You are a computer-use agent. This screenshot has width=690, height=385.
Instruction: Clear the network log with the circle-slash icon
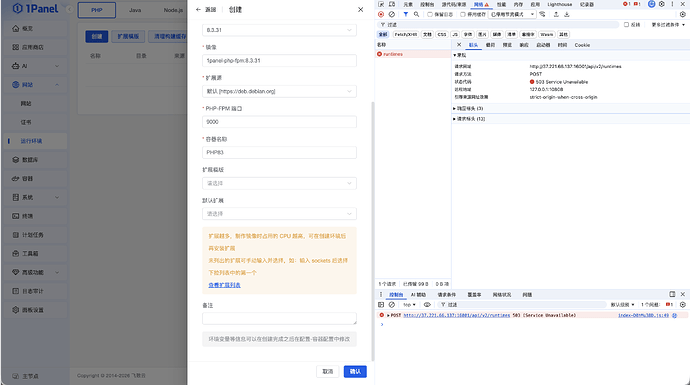click(392, 15)
